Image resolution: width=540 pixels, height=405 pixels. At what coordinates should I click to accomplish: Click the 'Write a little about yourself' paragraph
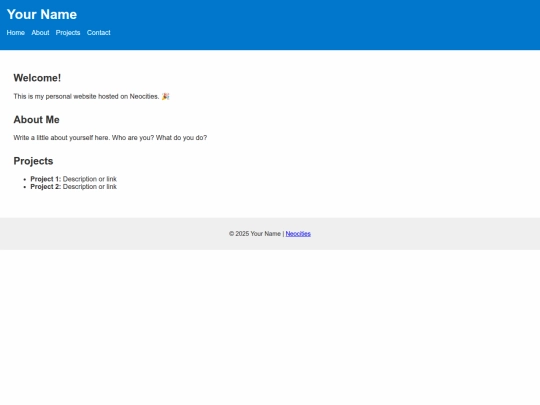[110, 138]
